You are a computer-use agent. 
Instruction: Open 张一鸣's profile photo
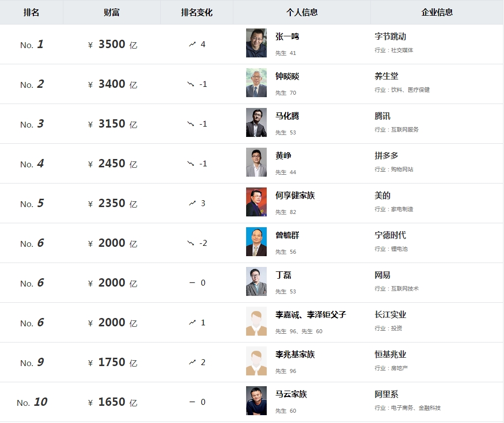pyautogui.click(x=256, y=43)
